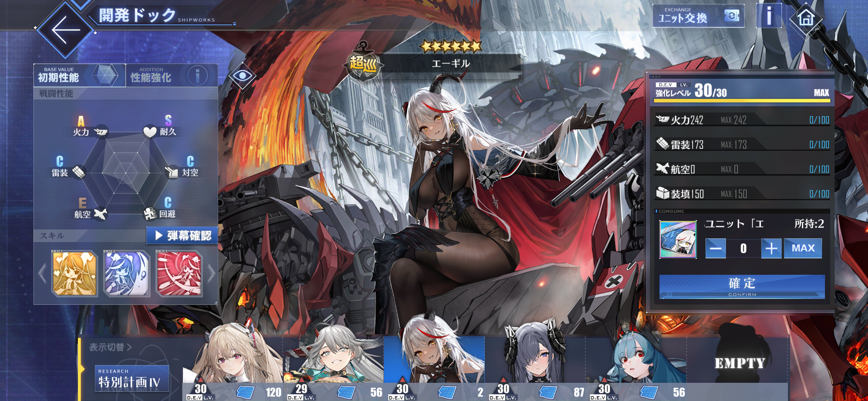Click the 0/100 value in 装填 row
The width and height of the screenshot is (868, 401).
819,194
